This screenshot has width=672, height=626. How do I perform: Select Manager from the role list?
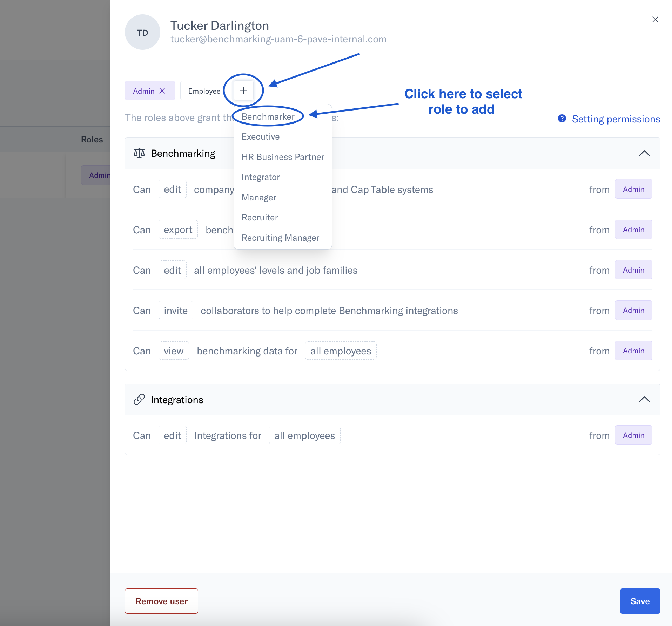click(259, 197)
